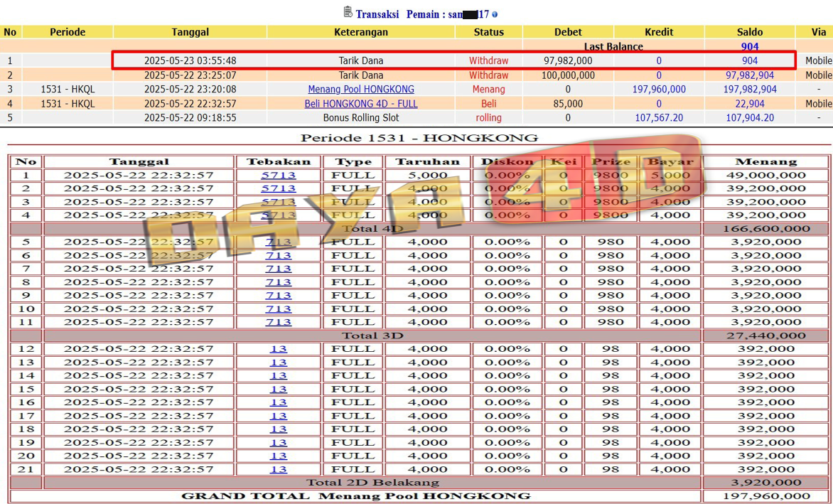Click the 2025-05-22 09:18:55 date cell
Screen dimensions: 833x504
190,117
